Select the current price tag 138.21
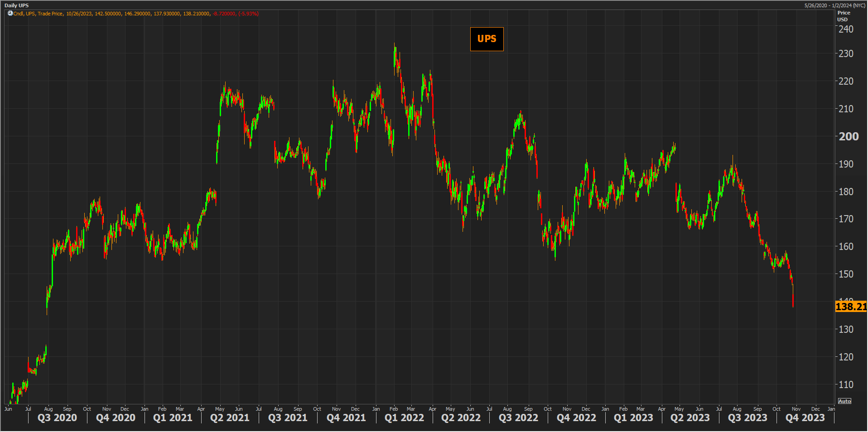This screenshot has height=432, width=868. [x=850, y=307]
